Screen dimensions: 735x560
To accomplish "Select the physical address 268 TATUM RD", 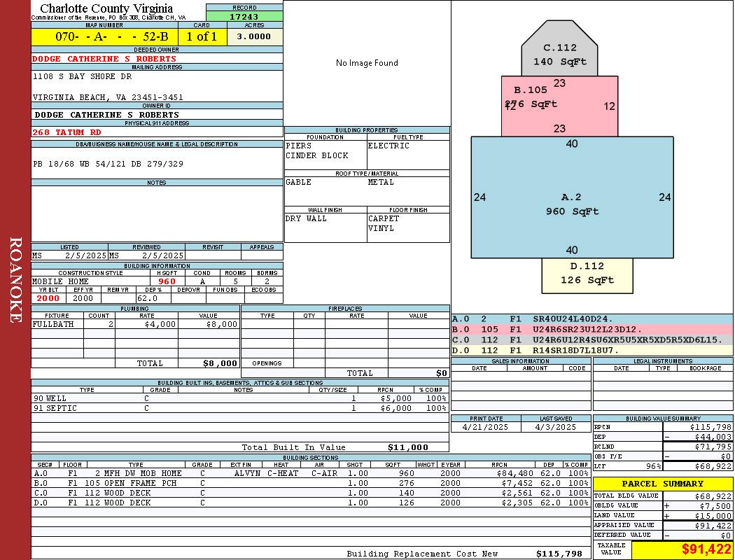I will (66, 132).
